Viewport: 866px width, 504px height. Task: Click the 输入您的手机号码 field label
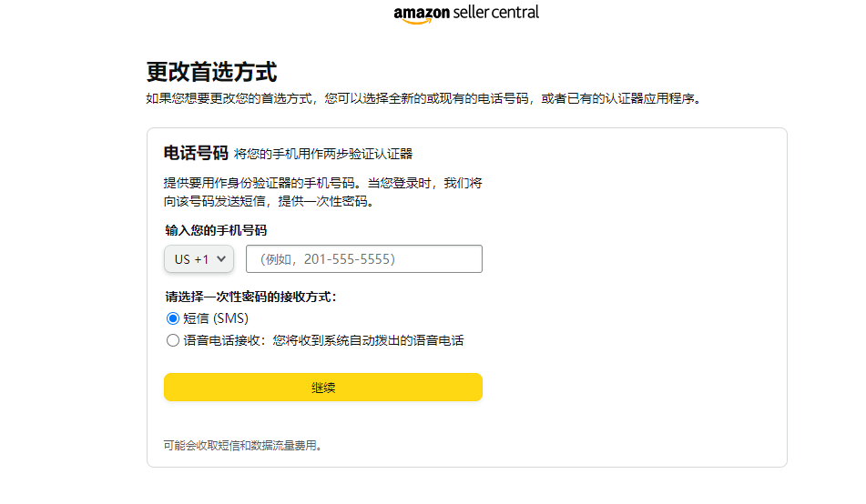[x=216, y=230]
